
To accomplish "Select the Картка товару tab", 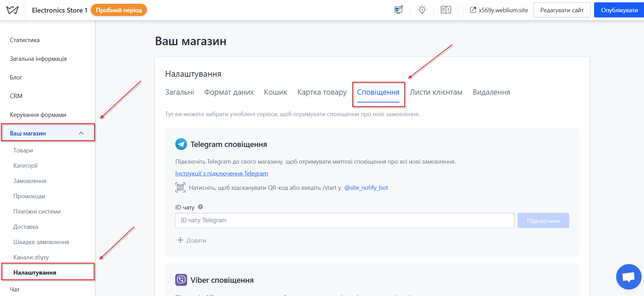I will coord(322,92).
